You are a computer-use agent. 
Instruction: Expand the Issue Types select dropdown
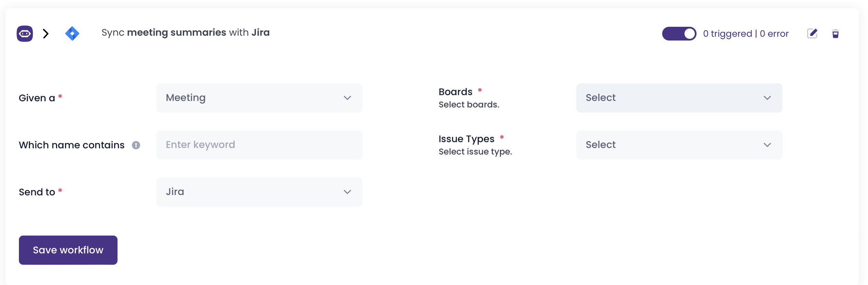[679, 145]
